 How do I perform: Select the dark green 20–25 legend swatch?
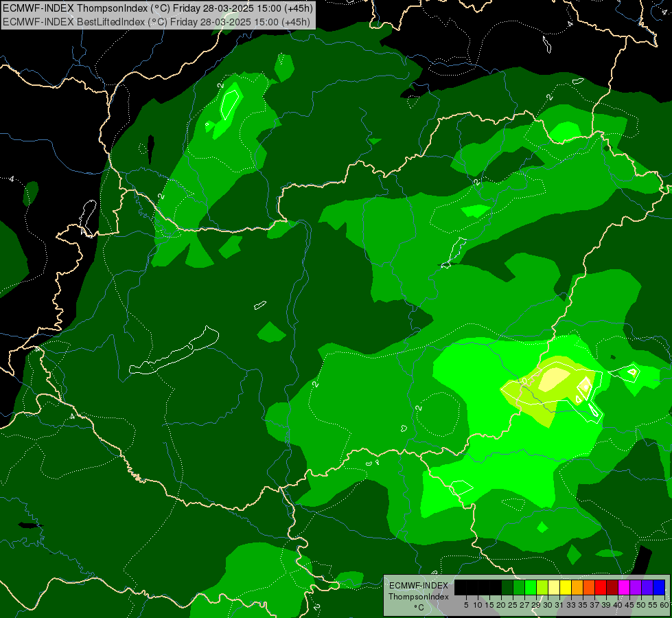507,587
